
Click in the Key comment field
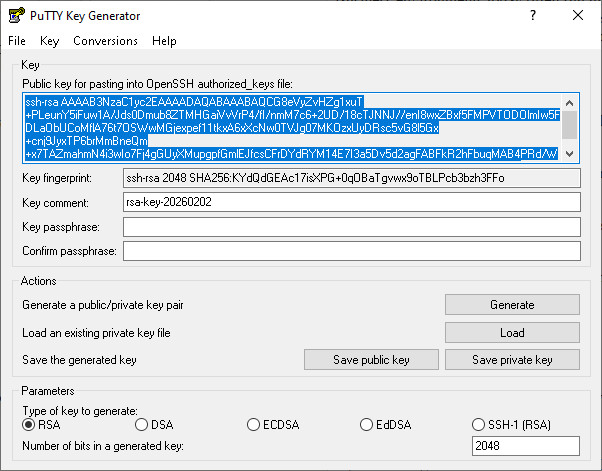351,203
